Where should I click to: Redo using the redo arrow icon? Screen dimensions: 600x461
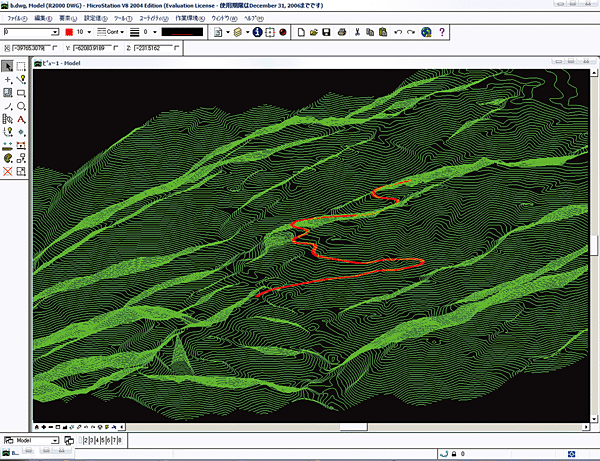pyautogui.click(x=411, y=32)
